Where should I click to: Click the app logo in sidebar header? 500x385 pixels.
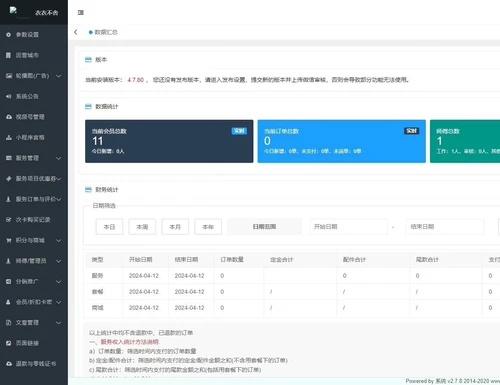click(x=13, y=11)
